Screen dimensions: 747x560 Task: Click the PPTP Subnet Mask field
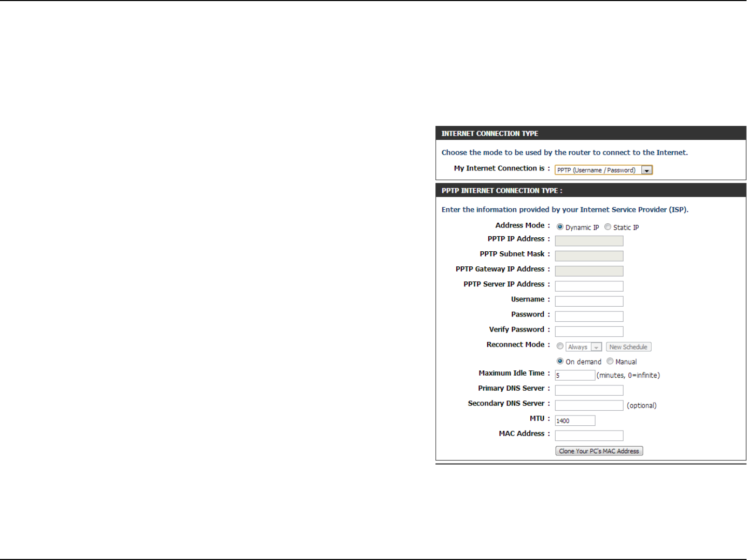click(589, 256)
